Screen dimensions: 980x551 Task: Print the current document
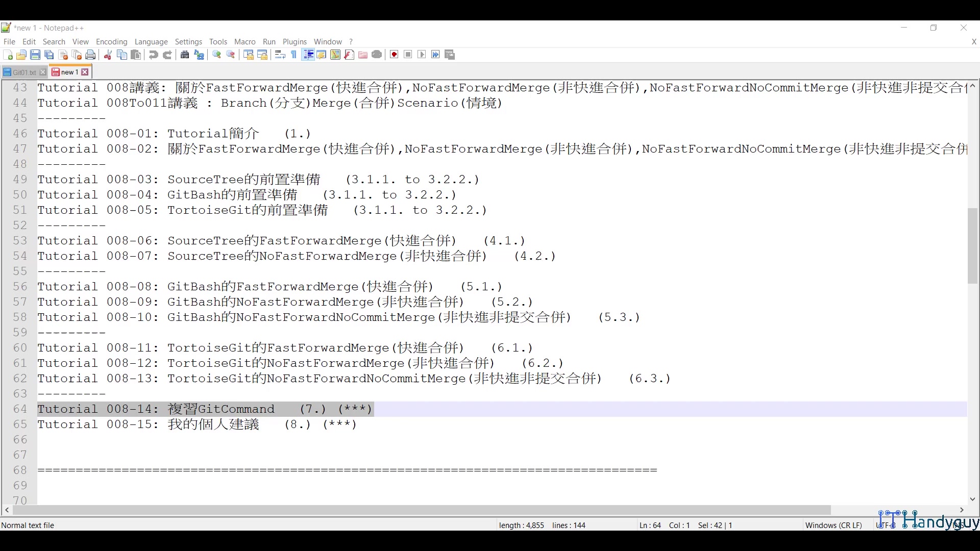click(x=90, y=55)
